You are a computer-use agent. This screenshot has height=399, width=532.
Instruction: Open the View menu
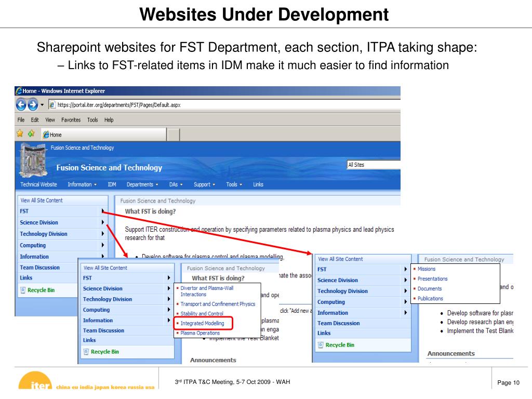tap(50, 120)
